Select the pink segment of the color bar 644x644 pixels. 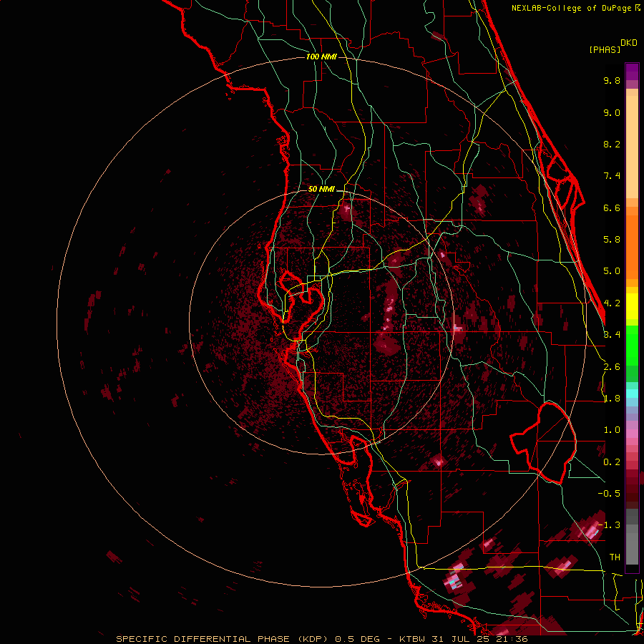tap(632, 434)
